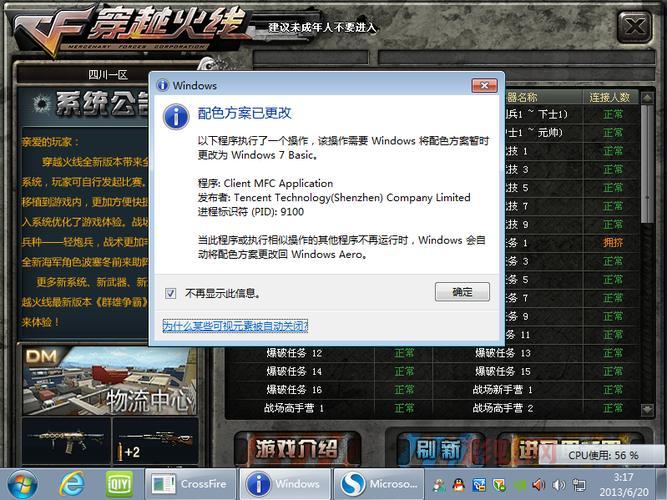Select the 爆破任务 16 server row

pyautogui.click(x=294, y=390)
